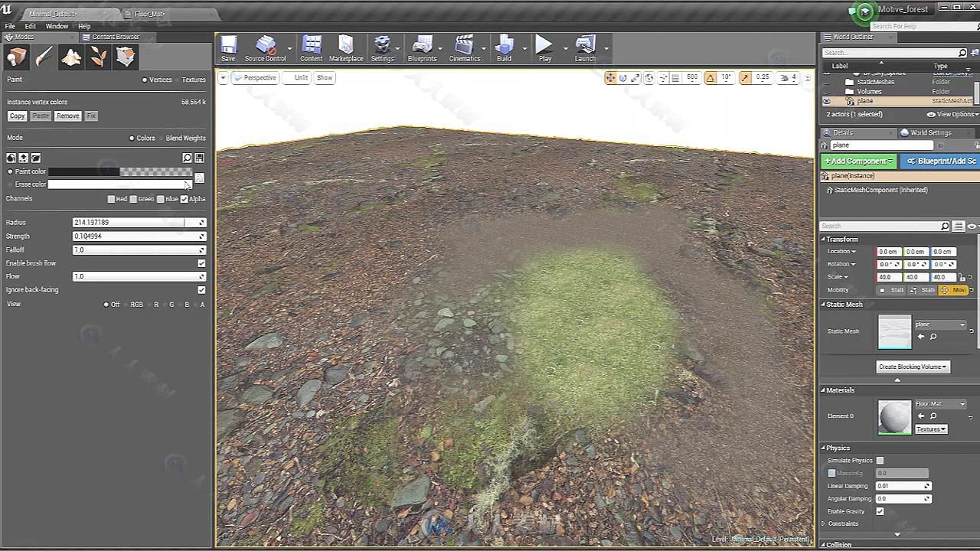Select the Paint mode brush icon

click(44, 57)
